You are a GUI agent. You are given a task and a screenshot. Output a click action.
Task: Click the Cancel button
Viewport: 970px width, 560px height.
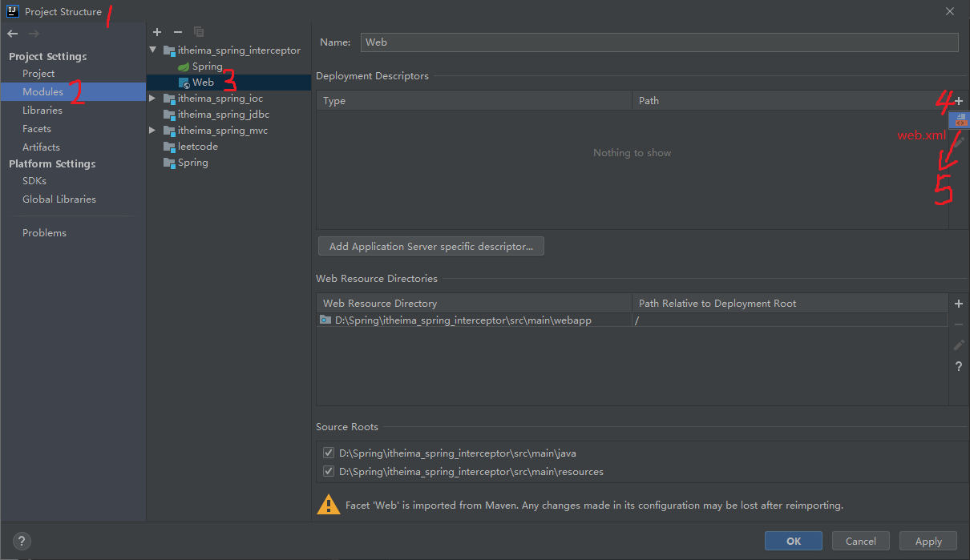pos(861,542)
